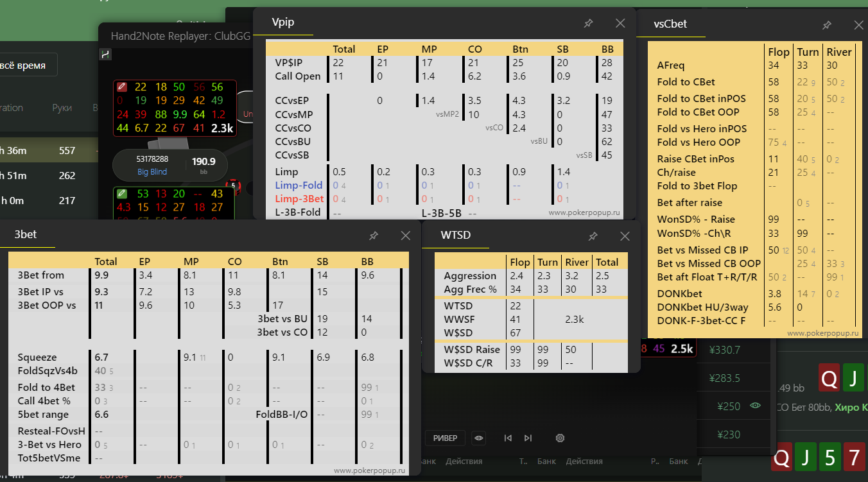Screen dimensions: 868x482
Task: Open replayer settings gear
Action: tap(560, 438)
